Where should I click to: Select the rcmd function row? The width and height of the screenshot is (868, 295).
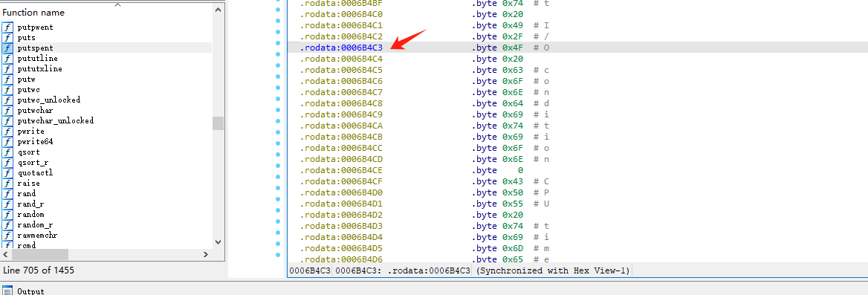tap(106, 245)
